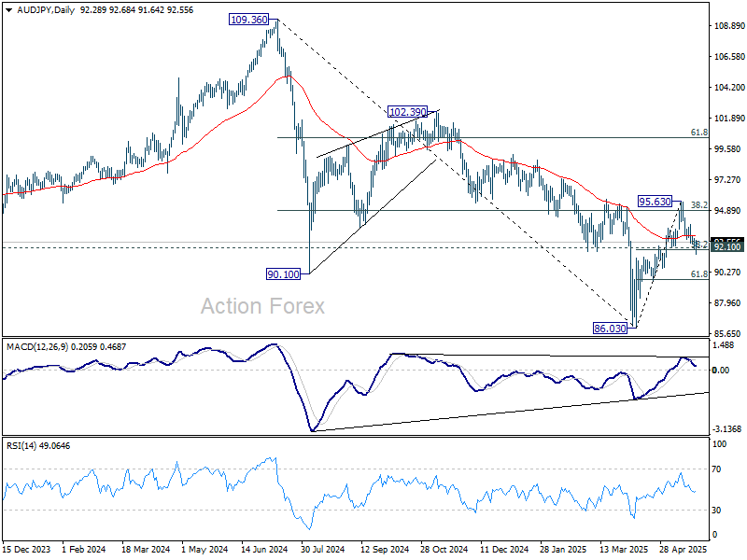Select the 86.030 bottom price label
Viewport: 747px width, 560px height.
tap(610, 329)
